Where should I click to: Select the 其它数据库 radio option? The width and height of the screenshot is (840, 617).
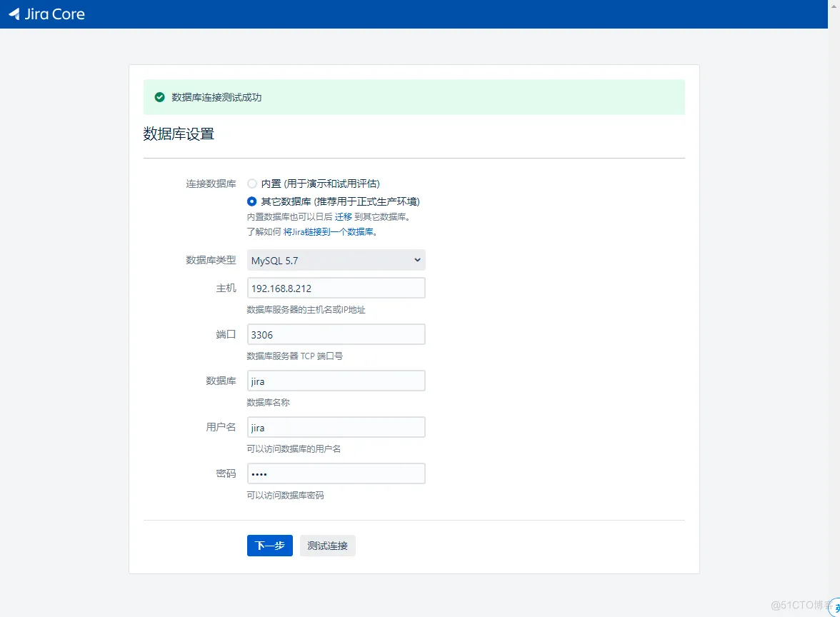pos(251,201)
